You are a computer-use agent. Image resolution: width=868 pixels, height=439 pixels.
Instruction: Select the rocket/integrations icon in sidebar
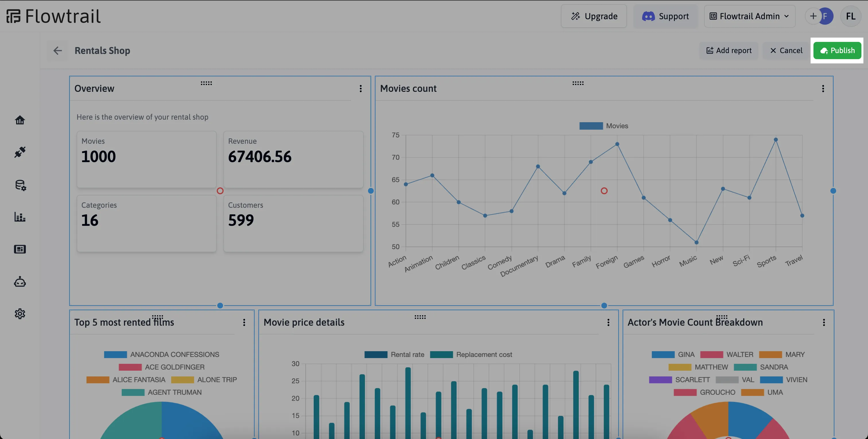[x=20, y=152]
